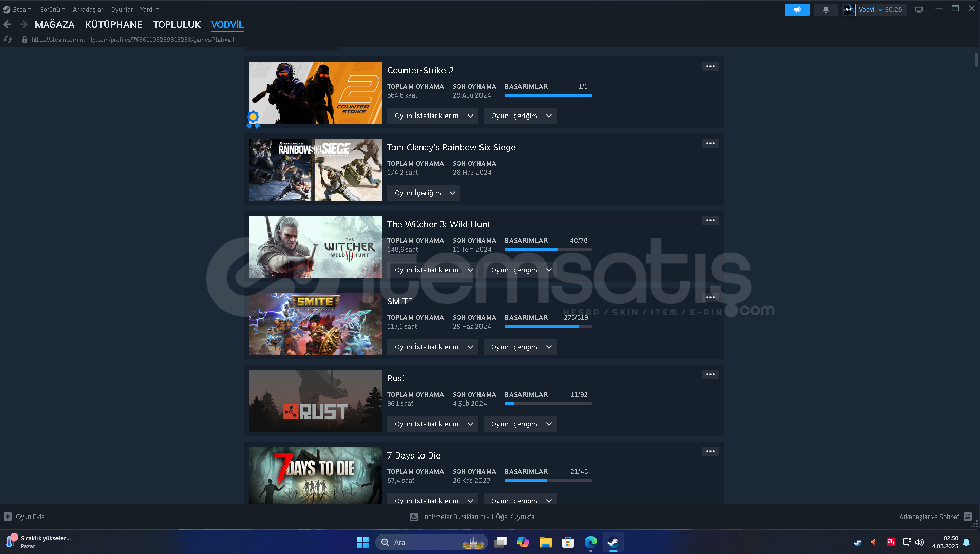Click the Steam icon in the taskbar
The width and height of the screenshot is (980, 554).
tap(613, 542)
